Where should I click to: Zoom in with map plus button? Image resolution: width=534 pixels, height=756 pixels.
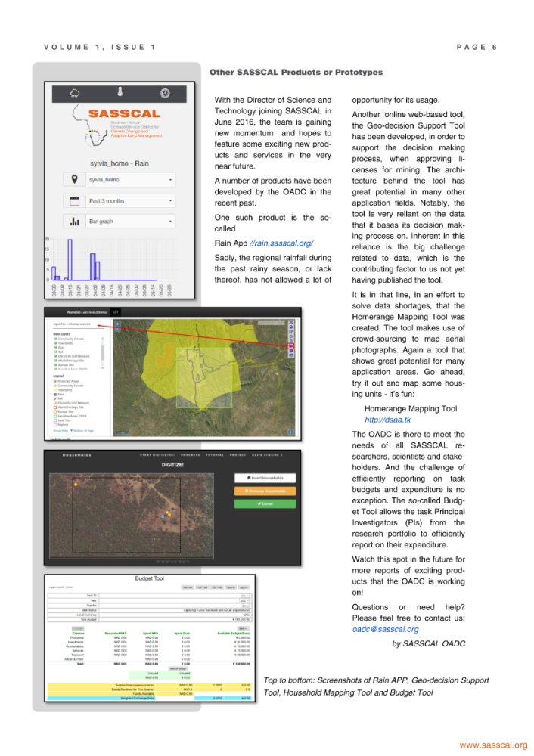118,323
